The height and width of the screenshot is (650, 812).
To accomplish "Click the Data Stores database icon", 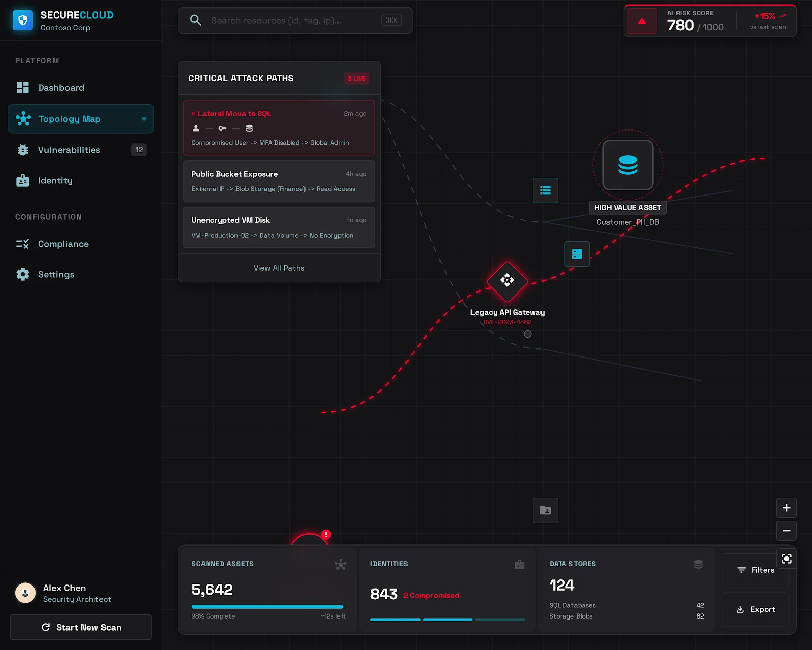I will click(698, 564).
